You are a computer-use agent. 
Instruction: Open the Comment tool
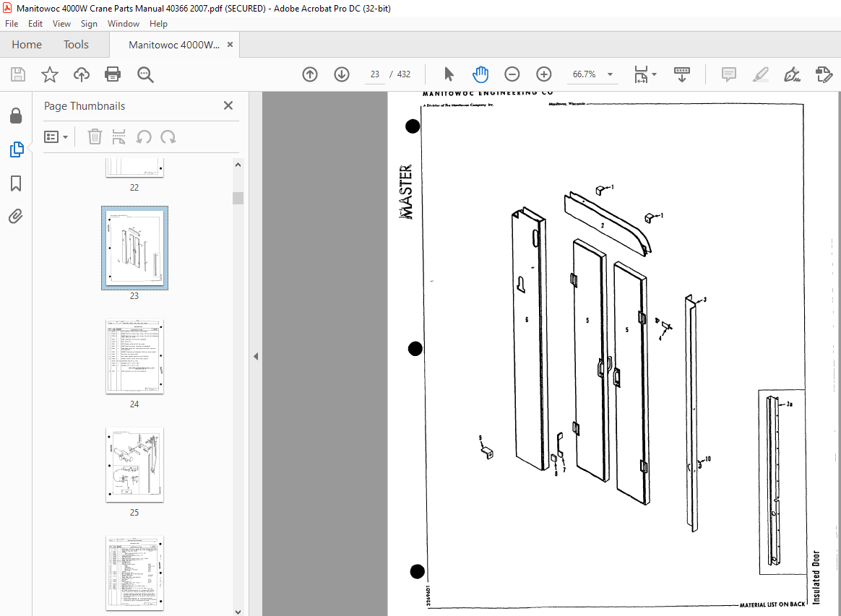click(728, 74)
